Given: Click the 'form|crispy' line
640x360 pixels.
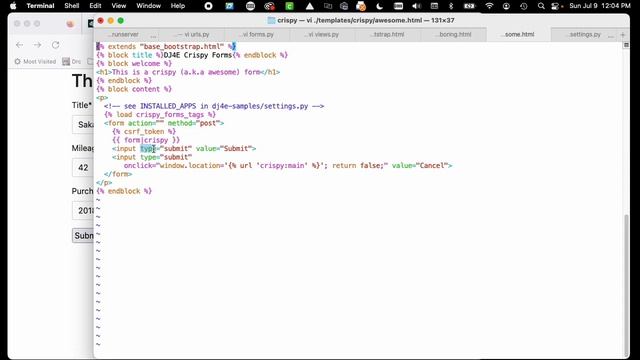Looking at the screenshot, I should pyautogui.click(x=146, y=140).
